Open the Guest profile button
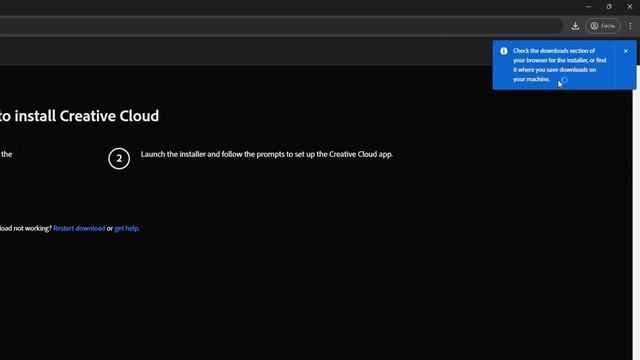Image resolution: width=640 pixels, height=360 pixels. (603, 26)
